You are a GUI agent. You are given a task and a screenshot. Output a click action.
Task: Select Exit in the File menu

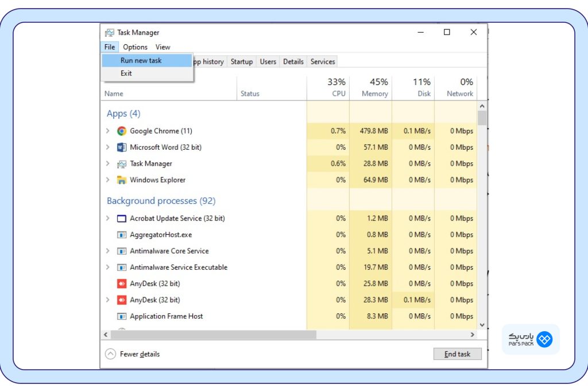click(126, 73)
